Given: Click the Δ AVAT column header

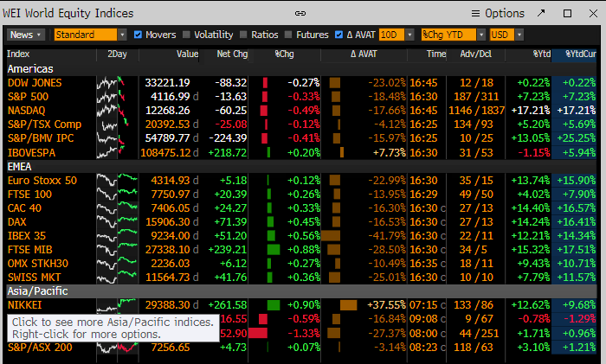Looking at the screenshot, I should coord(364,54).
